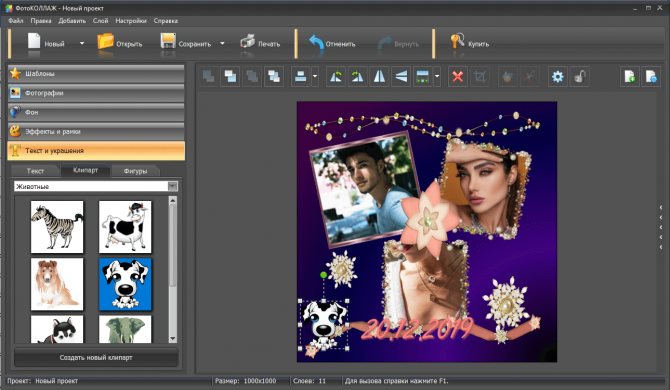Screen dimensions: 670x390
Task: Switch to the Клипарт tab
Action: pos(85,170)
